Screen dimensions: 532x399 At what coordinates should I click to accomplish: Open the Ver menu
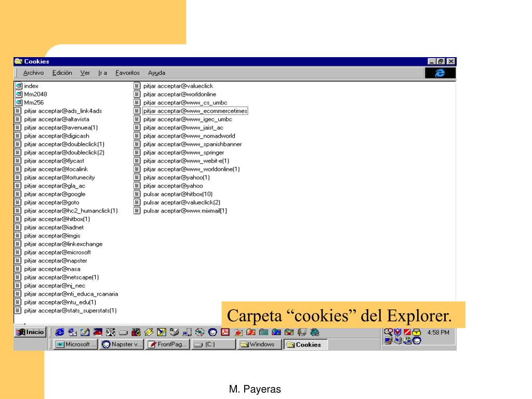[x=85, y=73]
